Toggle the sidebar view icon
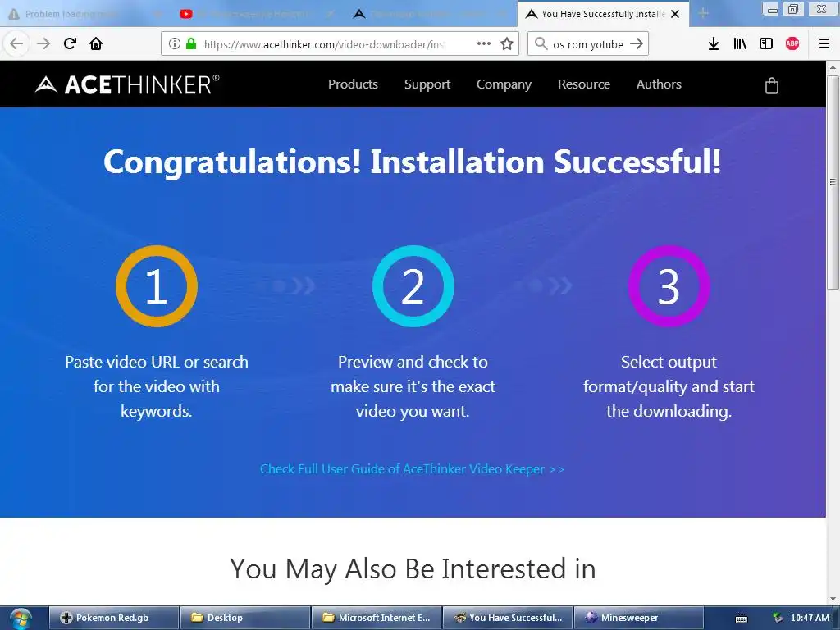 (x=766, y=44)
